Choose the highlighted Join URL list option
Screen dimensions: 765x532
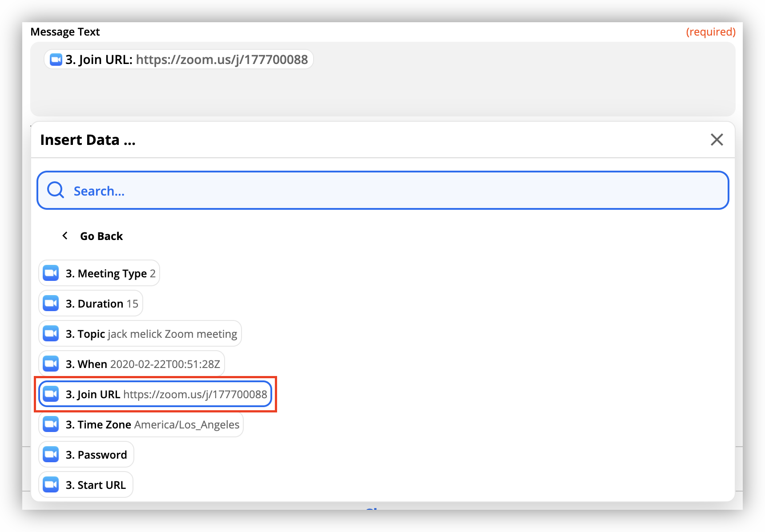tap(165, 394)
